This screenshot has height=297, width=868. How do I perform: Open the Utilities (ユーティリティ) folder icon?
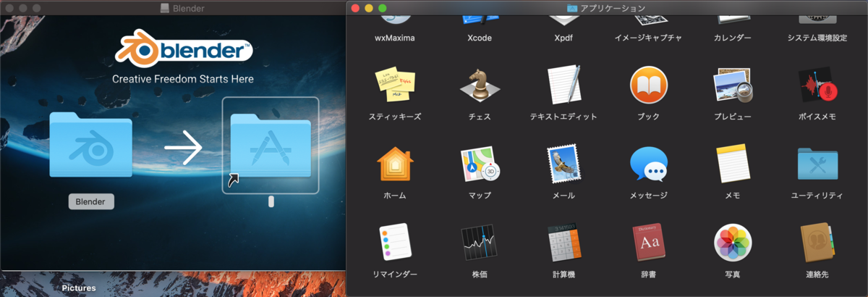817,165
